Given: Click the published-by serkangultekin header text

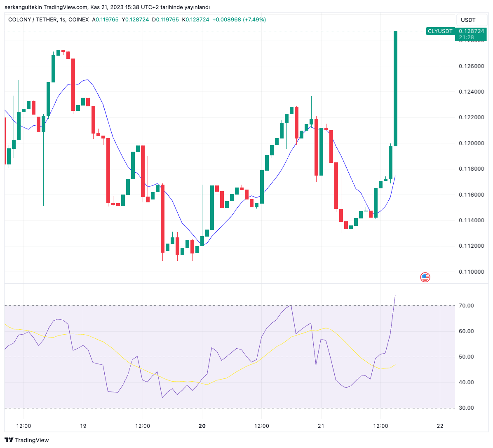Looking at the screenshot, I should [107, 7].
